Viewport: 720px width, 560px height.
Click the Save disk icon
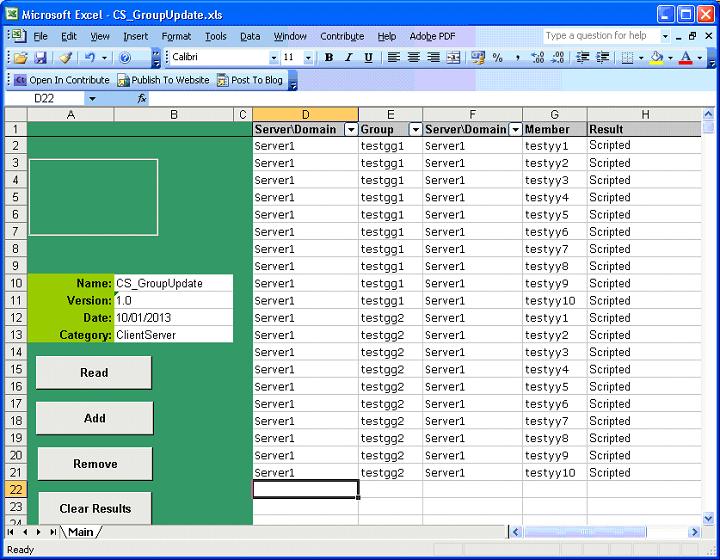click(40, 58)
